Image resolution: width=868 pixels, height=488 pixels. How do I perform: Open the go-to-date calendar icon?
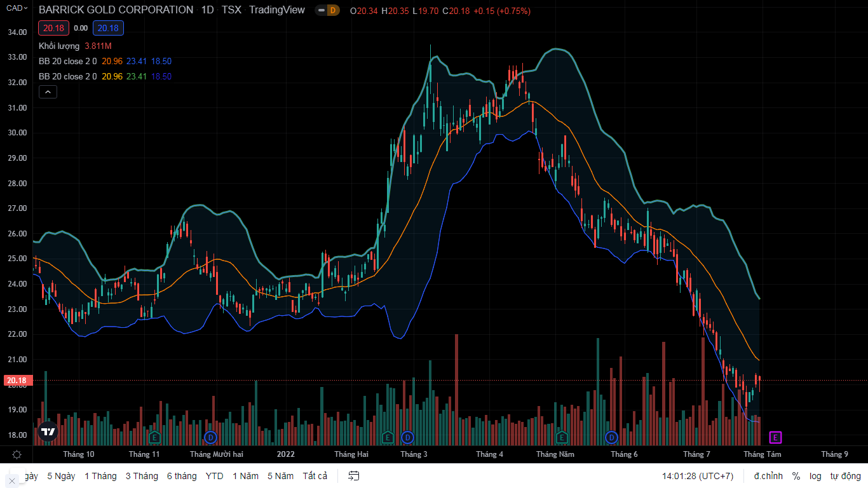pos(354,476)
